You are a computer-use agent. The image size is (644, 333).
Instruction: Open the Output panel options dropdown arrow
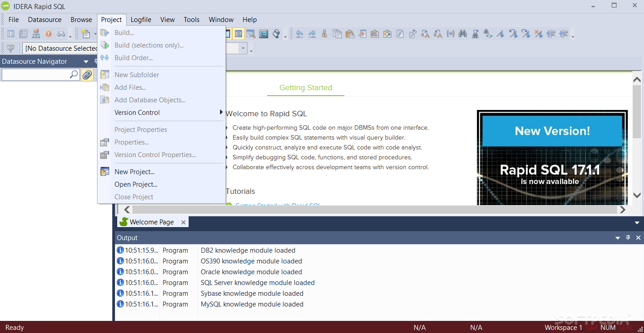[618, 238]
